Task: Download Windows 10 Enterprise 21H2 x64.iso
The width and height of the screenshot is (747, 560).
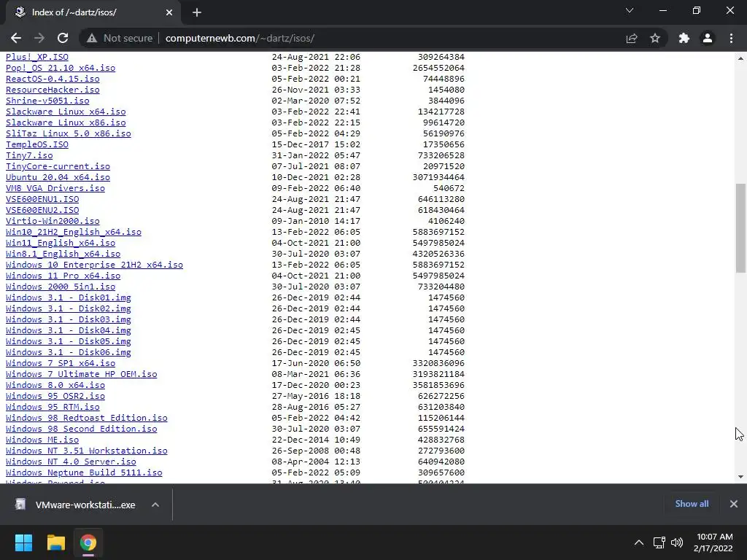Action: click(x=94, y=265)
